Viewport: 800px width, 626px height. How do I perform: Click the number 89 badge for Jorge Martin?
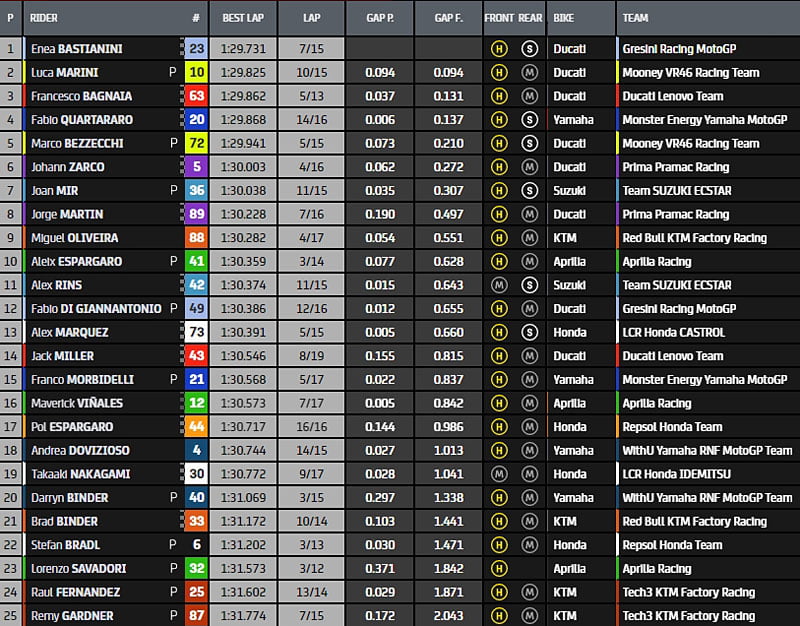pos(196,214)
